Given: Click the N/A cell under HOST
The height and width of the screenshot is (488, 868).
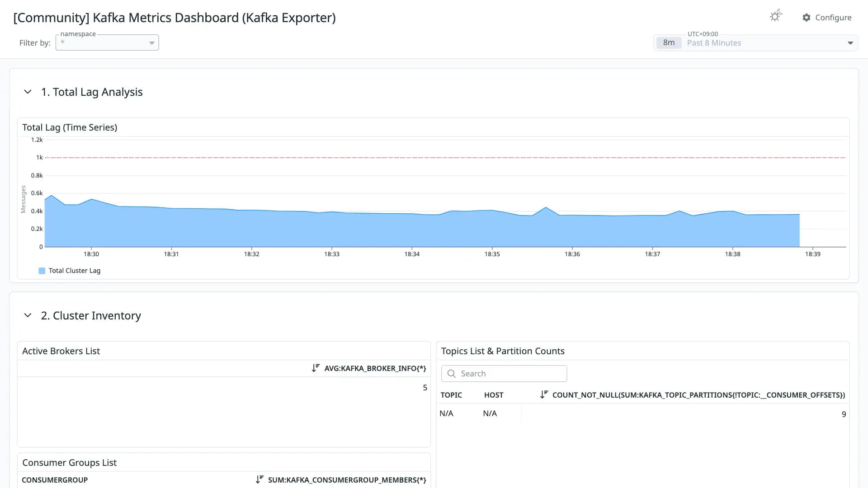Looking at the screenshot, I should point(490,413).
